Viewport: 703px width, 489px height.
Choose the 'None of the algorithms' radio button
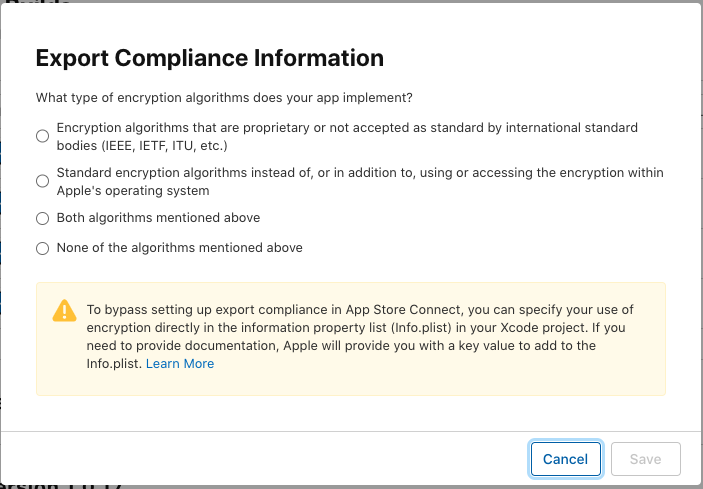[x=42, y=248]
